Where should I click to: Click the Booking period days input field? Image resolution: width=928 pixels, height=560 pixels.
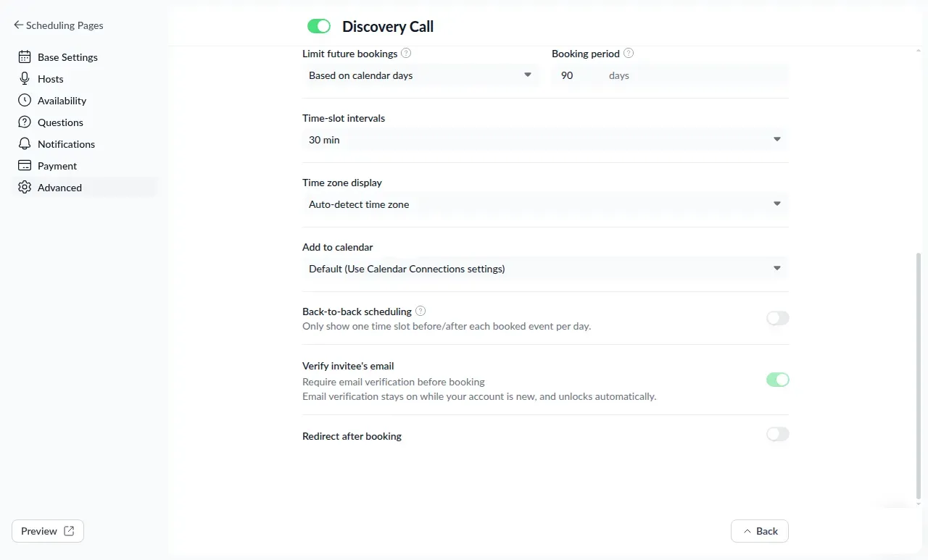pyautogui.click(x=669, y=75)
